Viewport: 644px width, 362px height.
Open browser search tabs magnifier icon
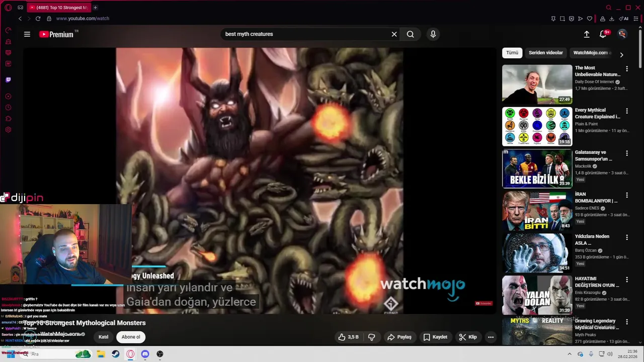609,8
